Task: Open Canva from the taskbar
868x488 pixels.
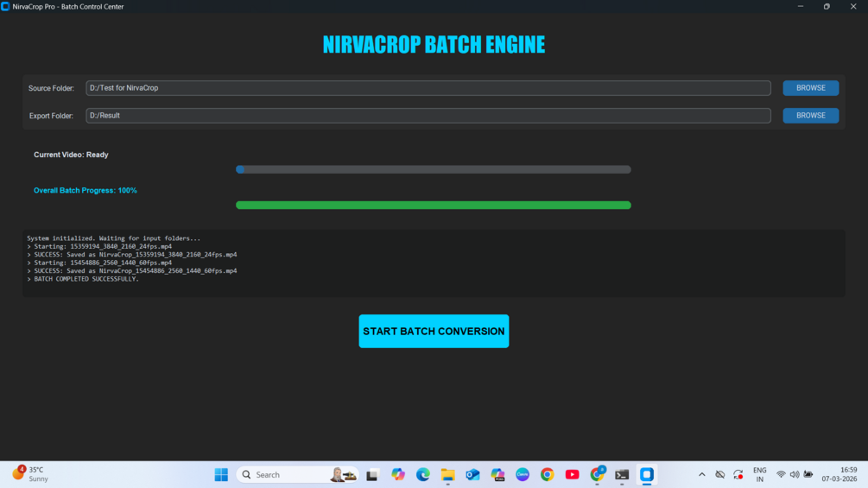Action: (x=523, y=475)
